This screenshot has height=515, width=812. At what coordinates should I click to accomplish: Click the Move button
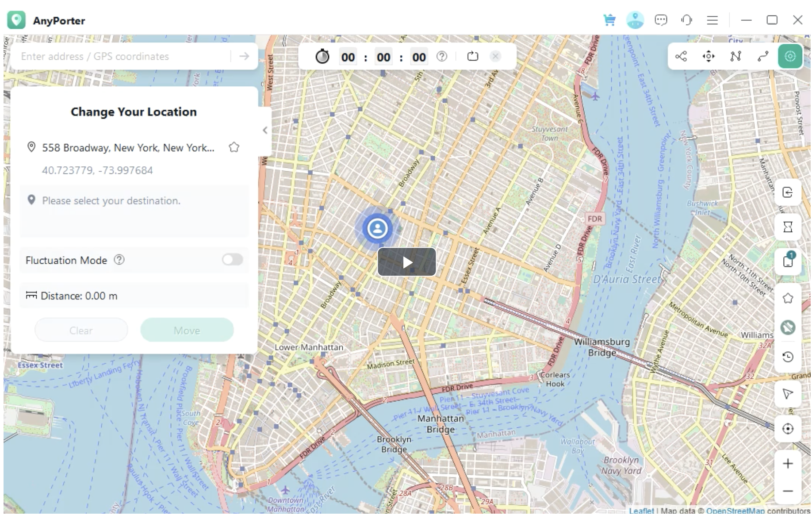coord(187,330)
